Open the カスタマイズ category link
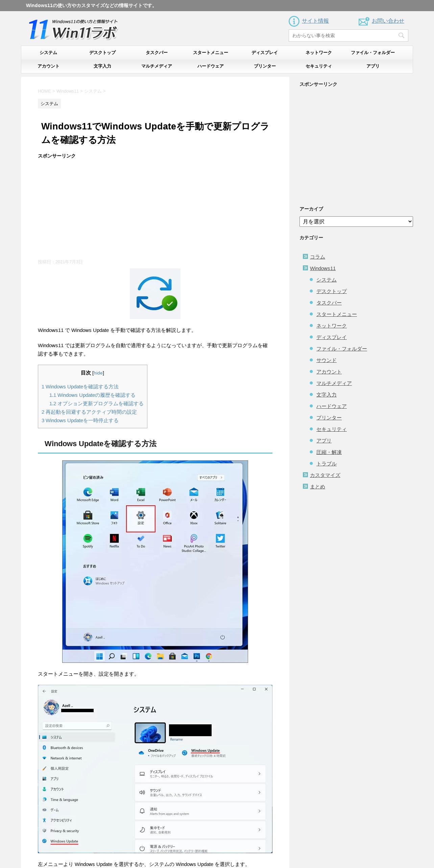 coord(325,475)
